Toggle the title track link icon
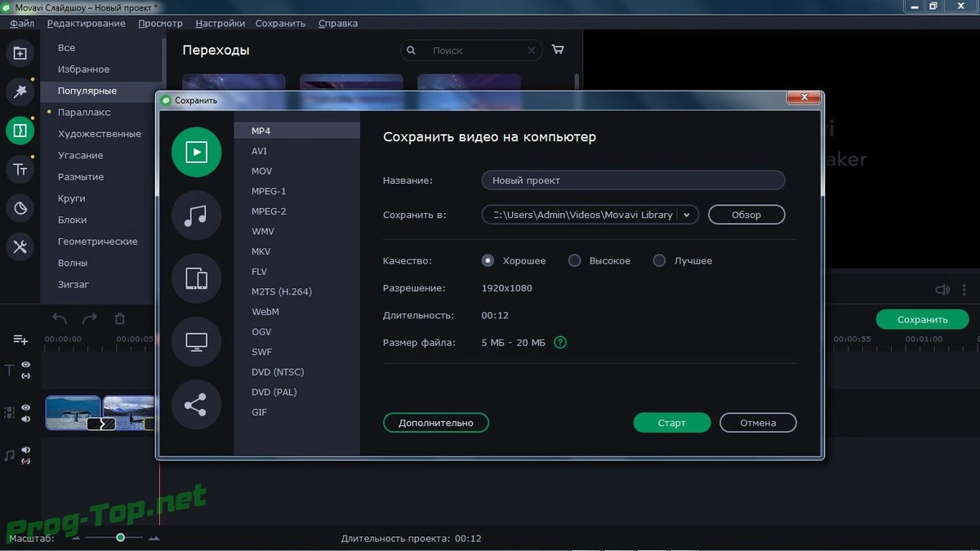Viewport: 980px width, 551px height. 26,375
